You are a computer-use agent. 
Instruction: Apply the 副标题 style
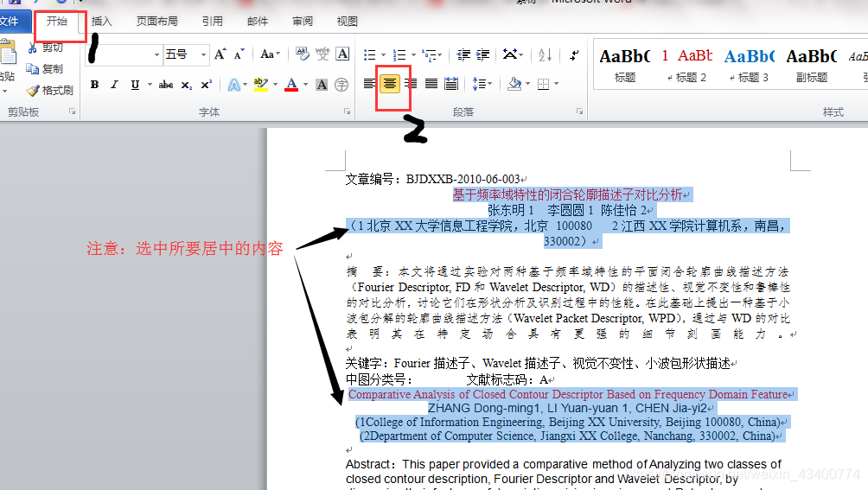coord(812,66)
